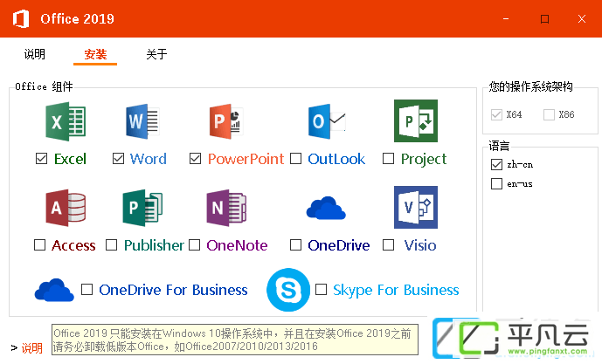Select the OneNote checkbox
Screen dimensions: 602x364
[x=194, y=244]
